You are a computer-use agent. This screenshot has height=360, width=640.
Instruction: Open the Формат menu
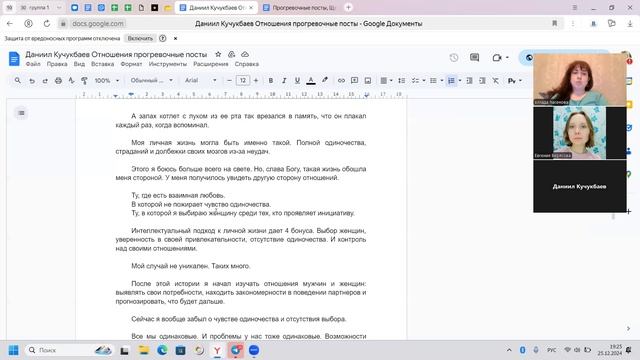131,64
